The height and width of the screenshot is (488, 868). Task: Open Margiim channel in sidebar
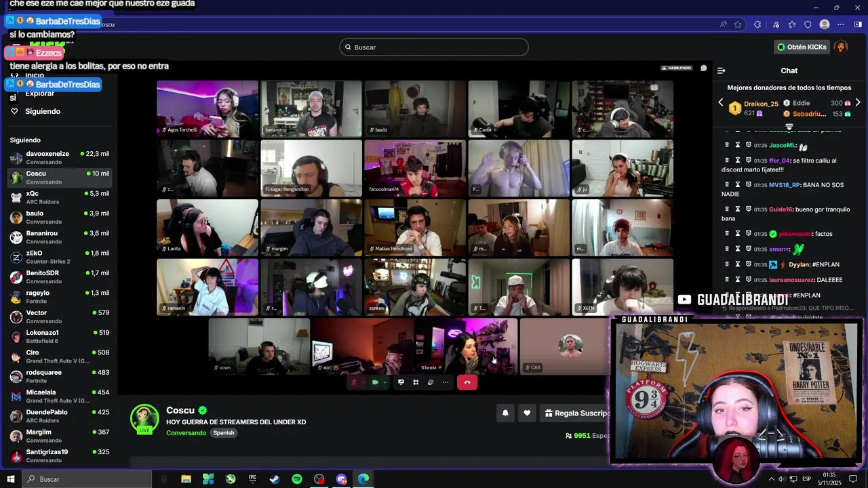(60, 436)
